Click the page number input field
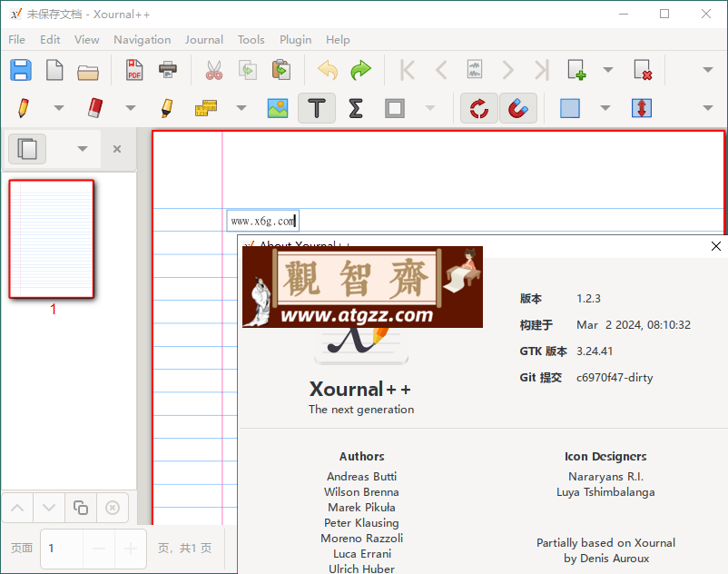 tap(62, 549)
